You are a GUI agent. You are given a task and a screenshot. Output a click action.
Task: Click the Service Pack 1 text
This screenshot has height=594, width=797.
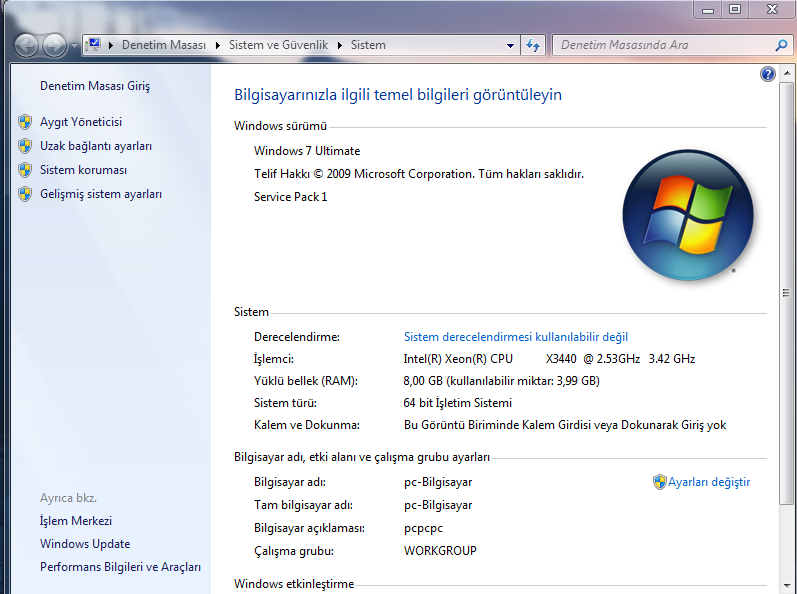[x=291, y=197]
